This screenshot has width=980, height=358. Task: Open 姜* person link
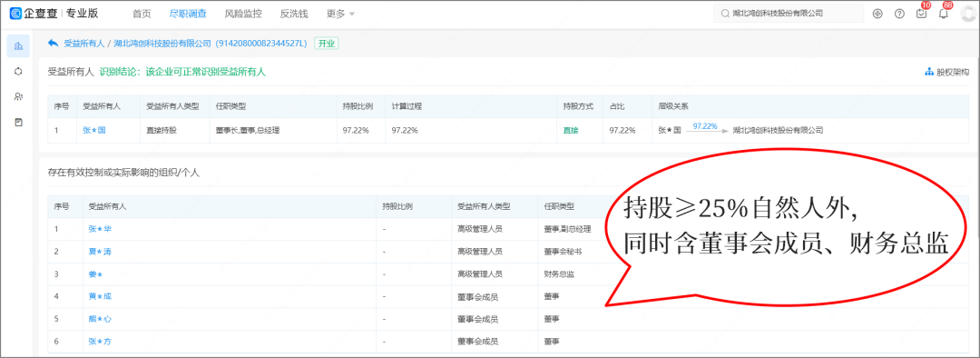95,274
